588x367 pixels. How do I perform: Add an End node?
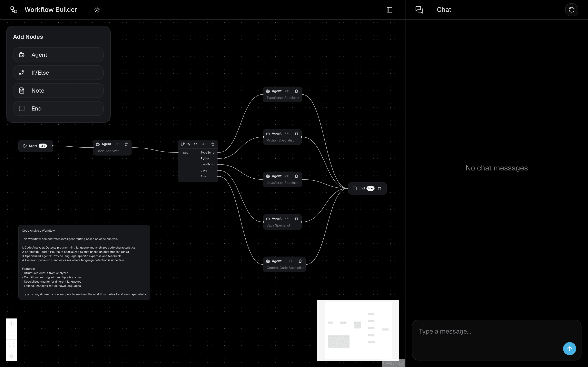(58, 108)
